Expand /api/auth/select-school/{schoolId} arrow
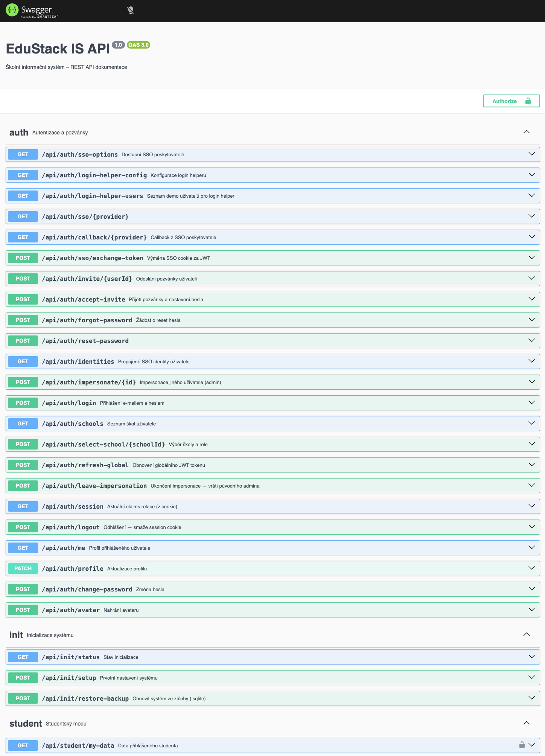Image resolution: width=545 pixels, height=756 pixels. (532, 444)
